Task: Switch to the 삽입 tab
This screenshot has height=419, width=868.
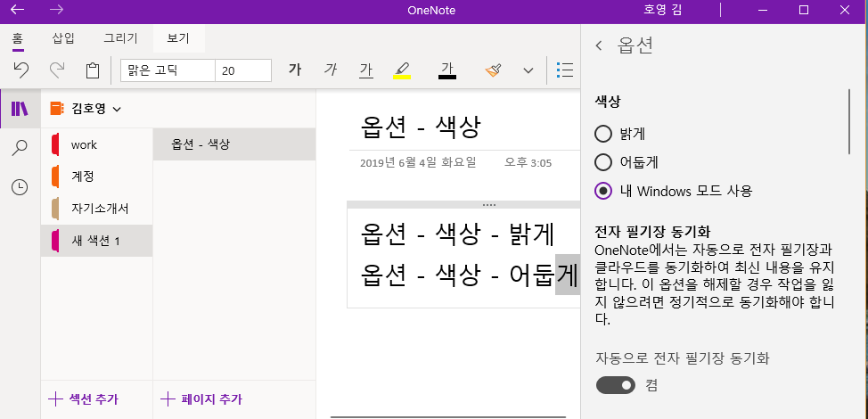Action: 63,38
